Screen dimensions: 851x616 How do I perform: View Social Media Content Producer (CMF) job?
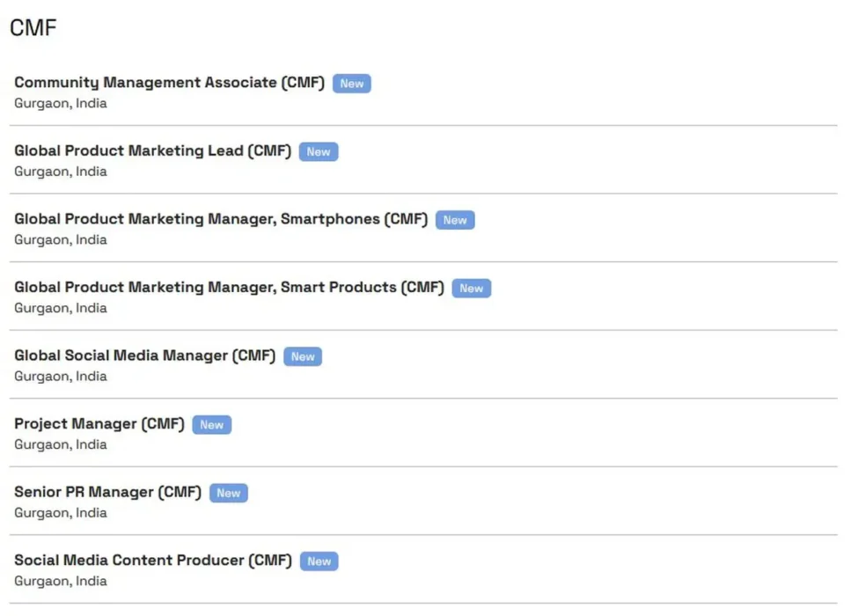[x=152, y=561]
